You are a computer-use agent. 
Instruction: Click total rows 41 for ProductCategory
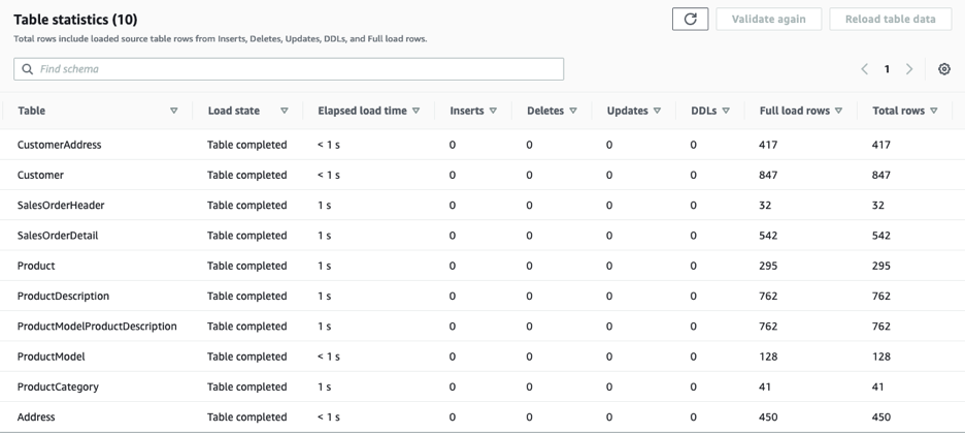(x=878, y=386)
